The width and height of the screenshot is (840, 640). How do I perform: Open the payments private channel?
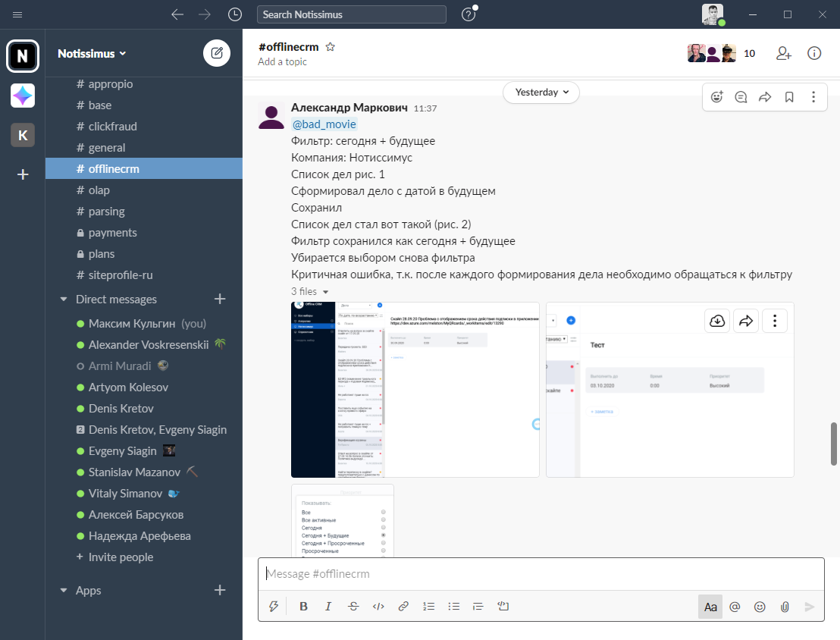112,233
